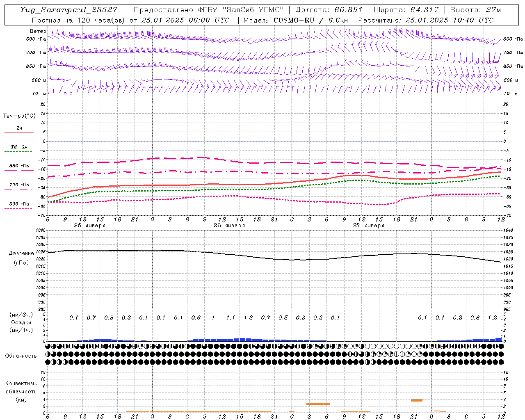Screen dimensions: 525x420
Task: Click the 'Тем-ра(°C)' temperature panel label
Action: tap(19, 116)
